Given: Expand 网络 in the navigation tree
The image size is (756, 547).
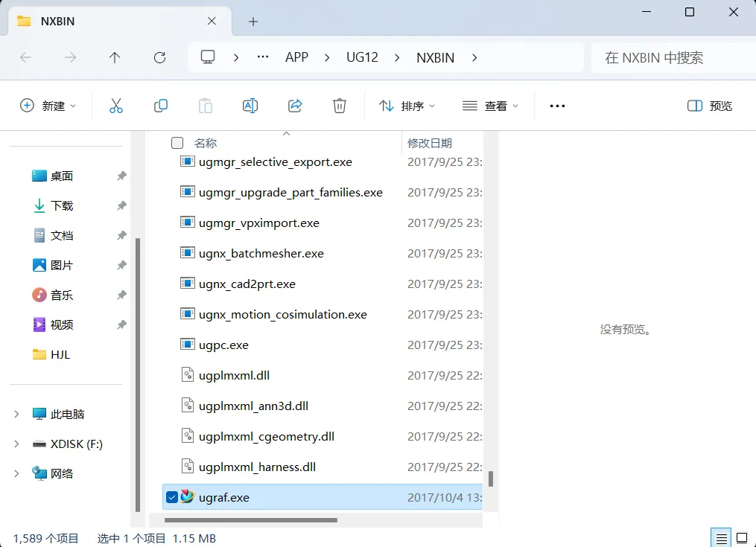Looking at the screenshot, I should click(16, 474).
